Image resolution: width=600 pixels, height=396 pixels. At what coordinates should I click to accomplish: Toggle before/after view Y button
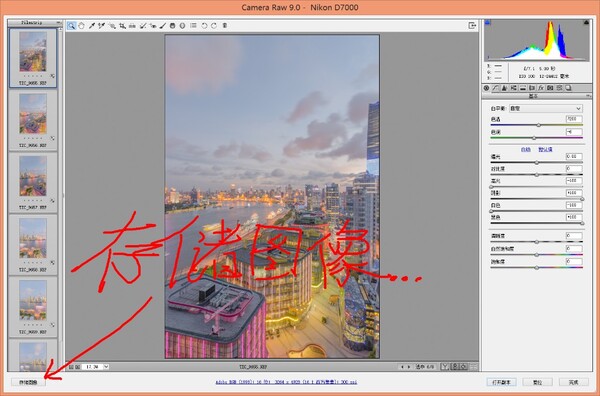click(445, 367)
